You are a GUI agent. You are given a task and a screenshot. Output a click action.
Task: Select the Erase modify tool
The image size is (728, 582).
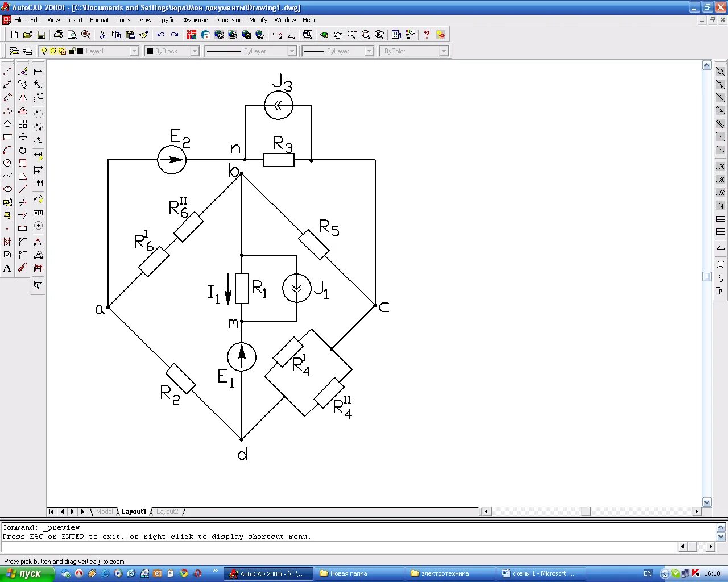(x=23, y=72)
